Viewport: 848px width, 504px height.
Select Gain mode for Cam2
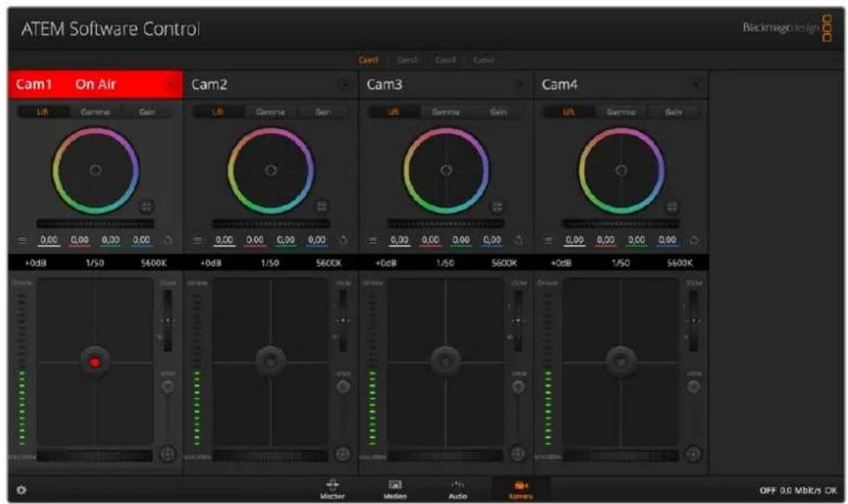[x=323, y=112]
